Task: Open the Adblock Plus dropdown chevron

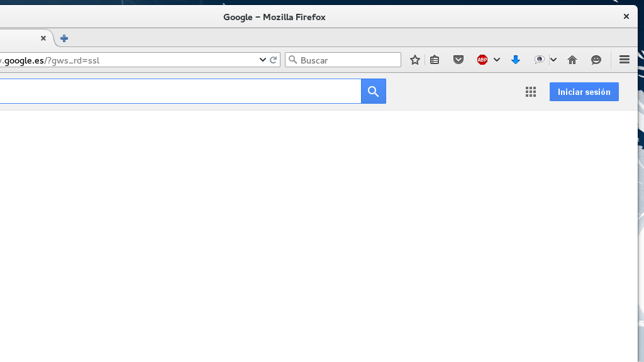Action: pos(497,59)
